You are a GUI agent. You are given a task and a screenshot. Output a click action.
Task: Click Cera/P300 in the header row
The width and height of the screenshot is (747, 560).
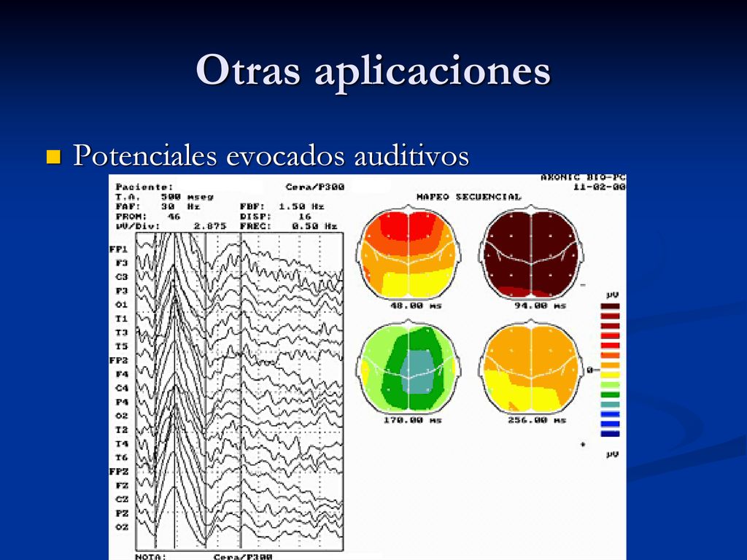click(315, 187)
